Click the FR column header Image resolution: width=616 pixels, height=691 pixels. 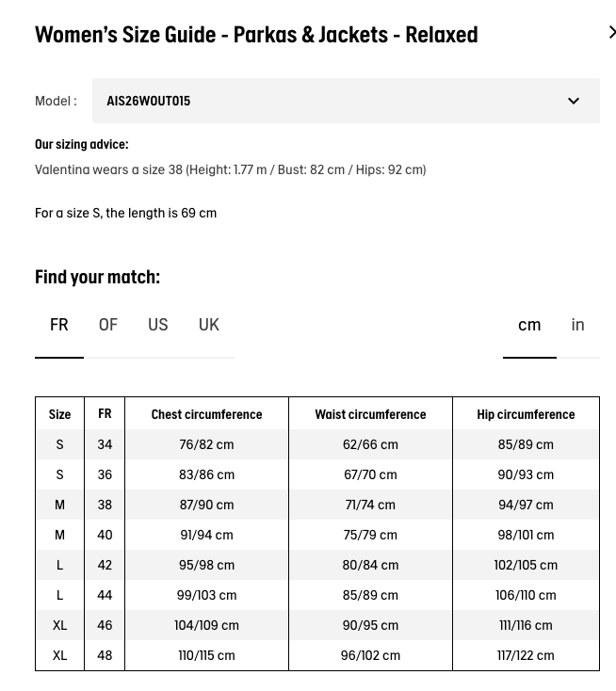click(x=105, y=414)
